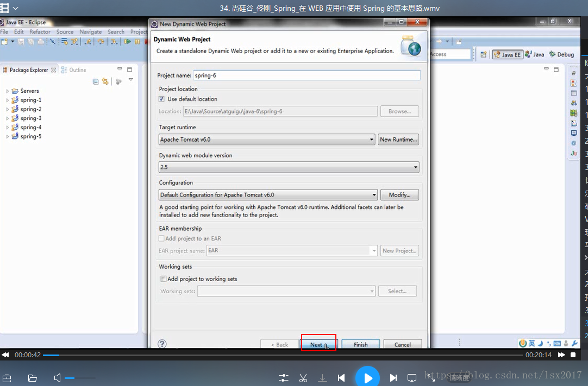Click the player toolbox briefcase icon

(x=7, y=378)
